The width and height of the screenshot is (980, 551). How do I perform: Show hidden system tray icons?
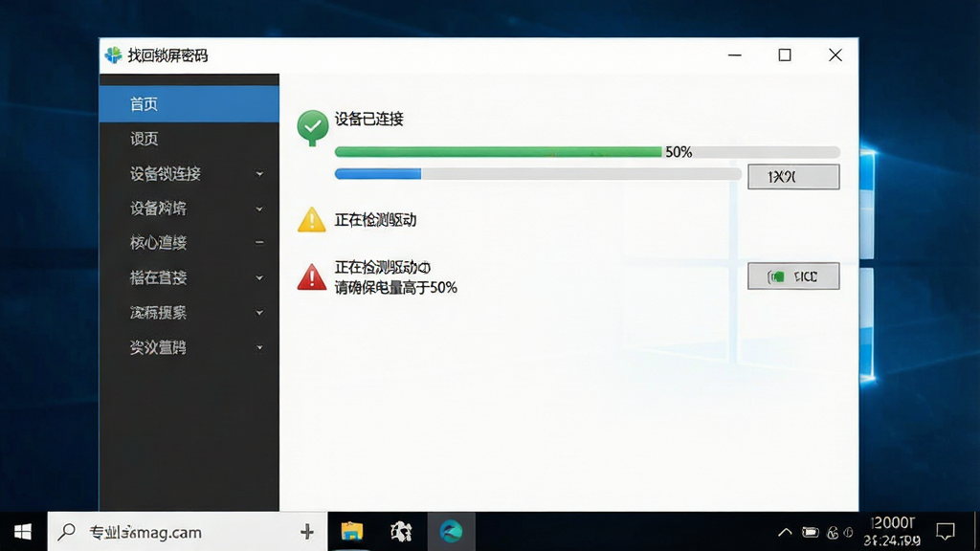coord(785,532)
